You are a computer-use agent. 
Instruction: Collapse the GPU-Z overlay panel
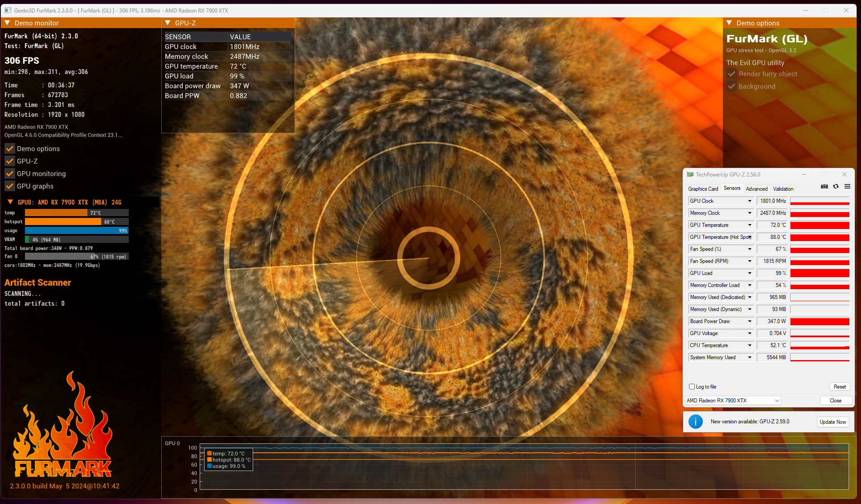tap(168, 23)
